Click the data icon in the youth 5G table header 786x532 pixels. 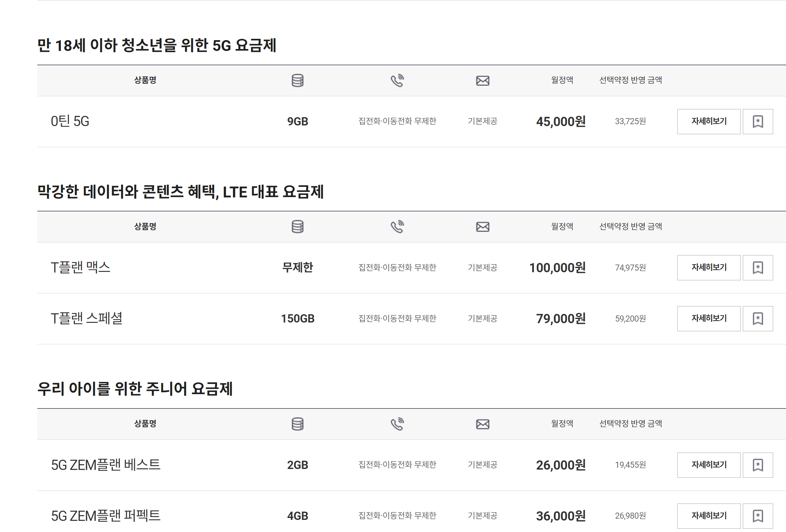point(298,80)
